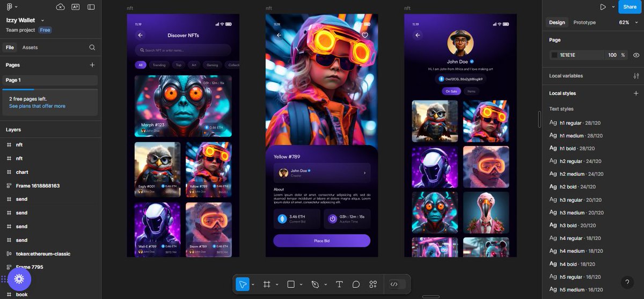
Task: Click the purple floating plugin button
Action: click(x=19, y=279)
